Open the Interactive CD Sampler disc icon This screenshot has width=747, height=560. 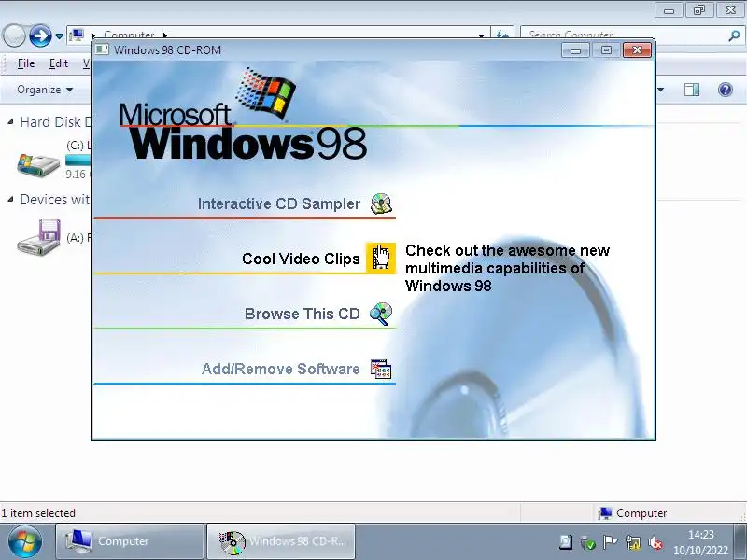[x=381, y=203]
